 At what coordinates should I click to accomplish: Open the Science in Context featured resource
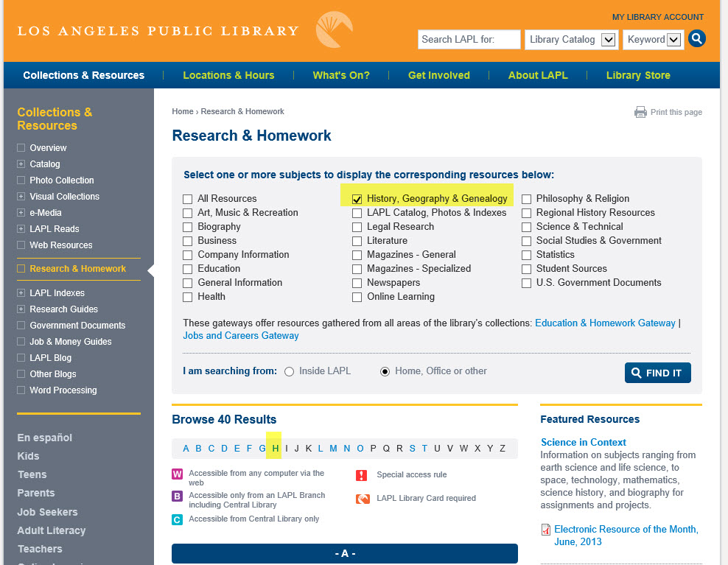coord(583,442)
